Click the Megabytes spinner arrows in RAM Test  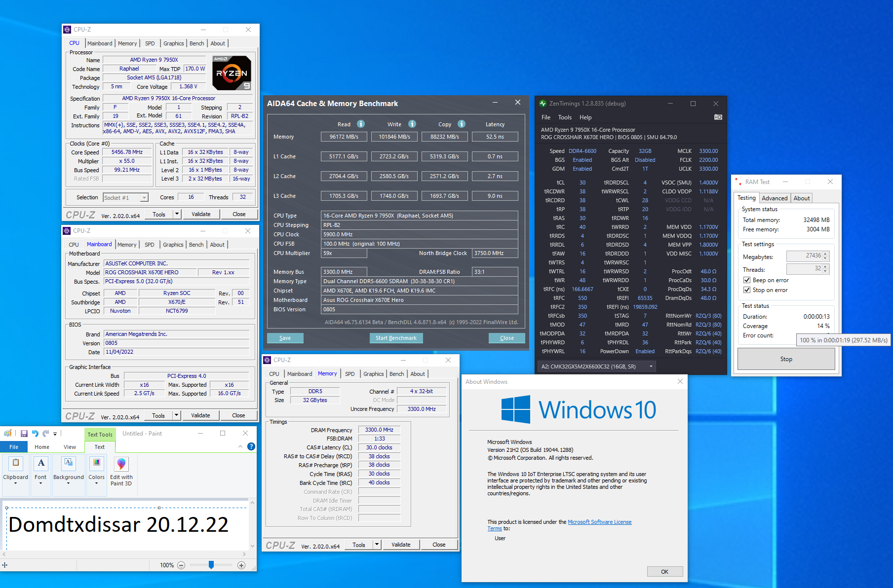[x=825, y=256]
